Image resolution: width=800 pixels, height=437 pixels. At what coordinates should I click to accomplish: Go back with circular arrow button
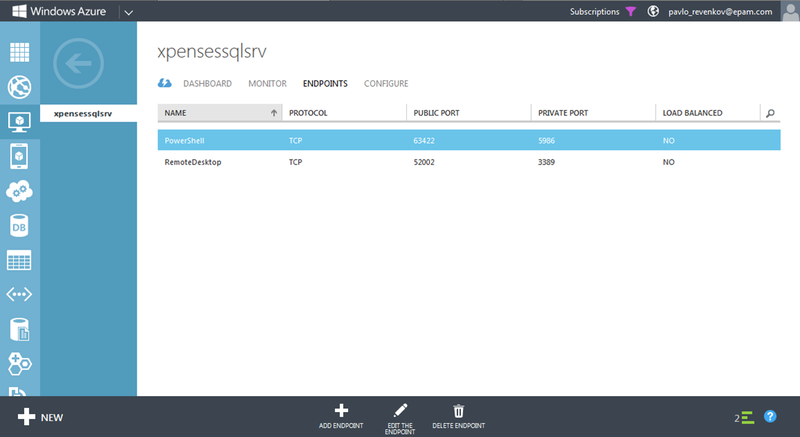pos(78,63)
